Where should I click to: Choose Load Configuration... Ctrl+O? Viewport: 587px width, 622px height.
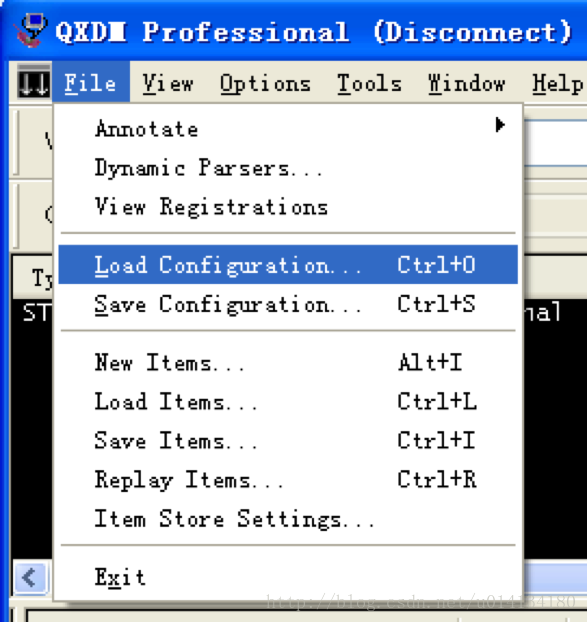point(288,264)
